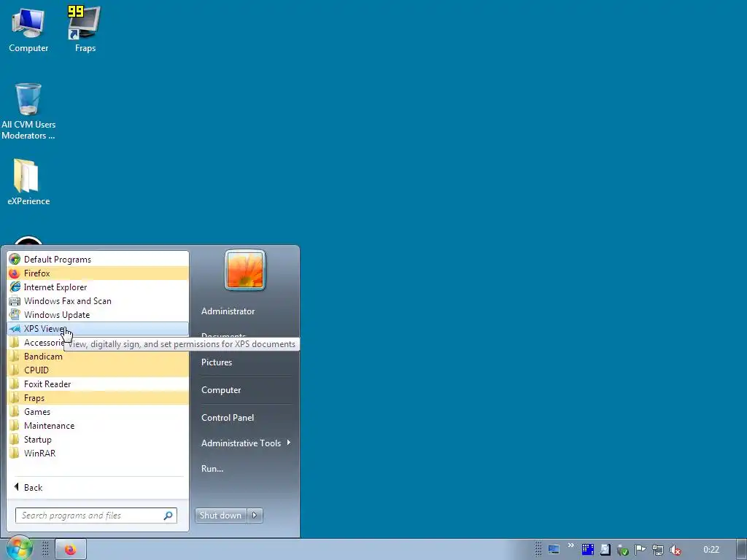Open Internet Explorer in Start menu
The height and width of the screenshot is (560, 747).
pyautogui.click(x=98, y=287)
